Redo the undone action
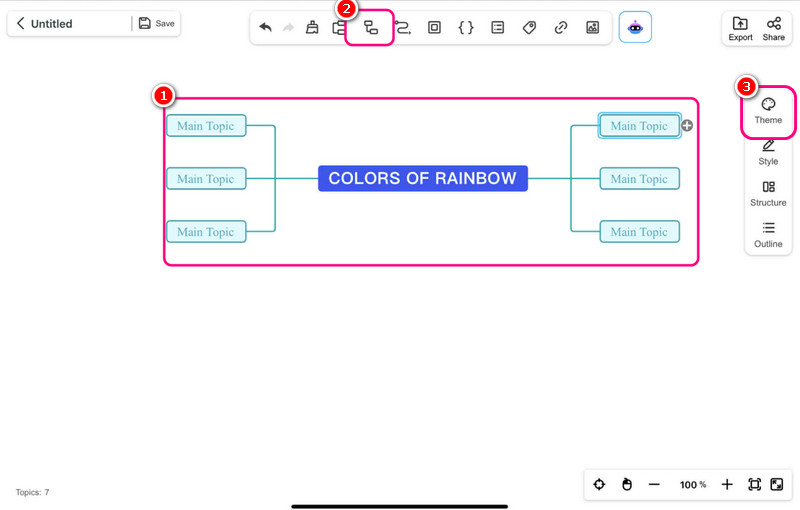 [289, 27]
